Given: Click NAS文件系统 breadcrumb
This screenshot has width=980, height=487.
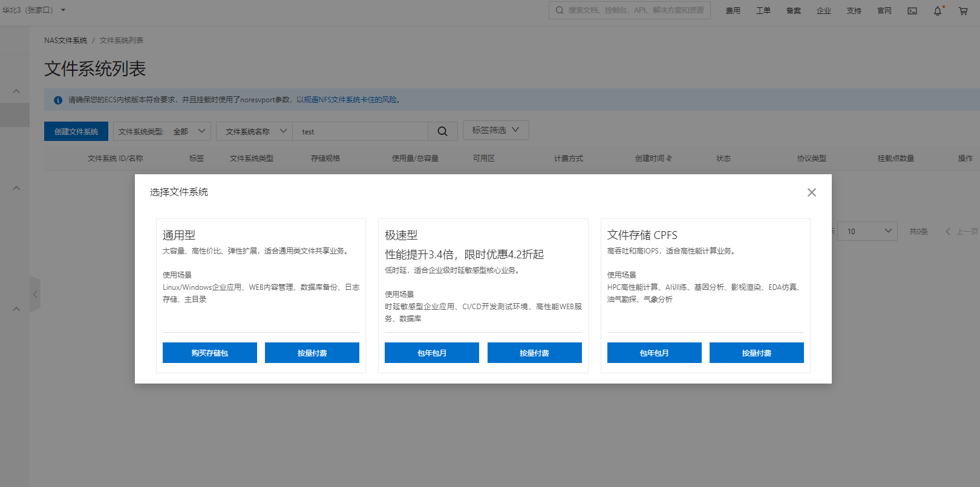Looking at the screenshot, I should pos(65,41).
